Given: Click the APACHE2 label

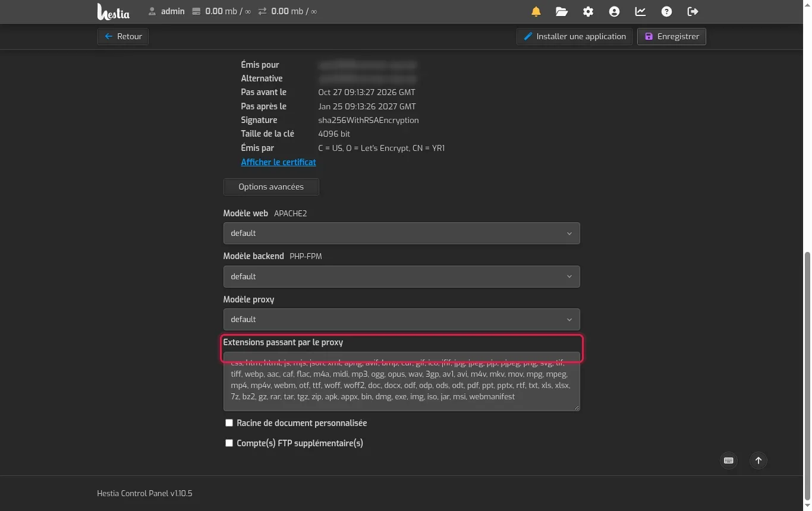Looking at the screenshot, I should [290, 213].
